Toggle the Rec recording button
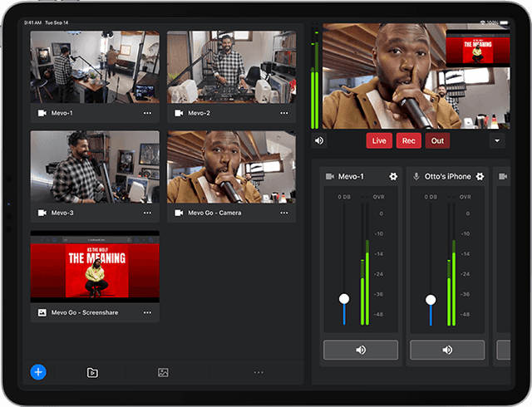The width and height of the screenshot is (532, 407). click(x=408, y=141)
